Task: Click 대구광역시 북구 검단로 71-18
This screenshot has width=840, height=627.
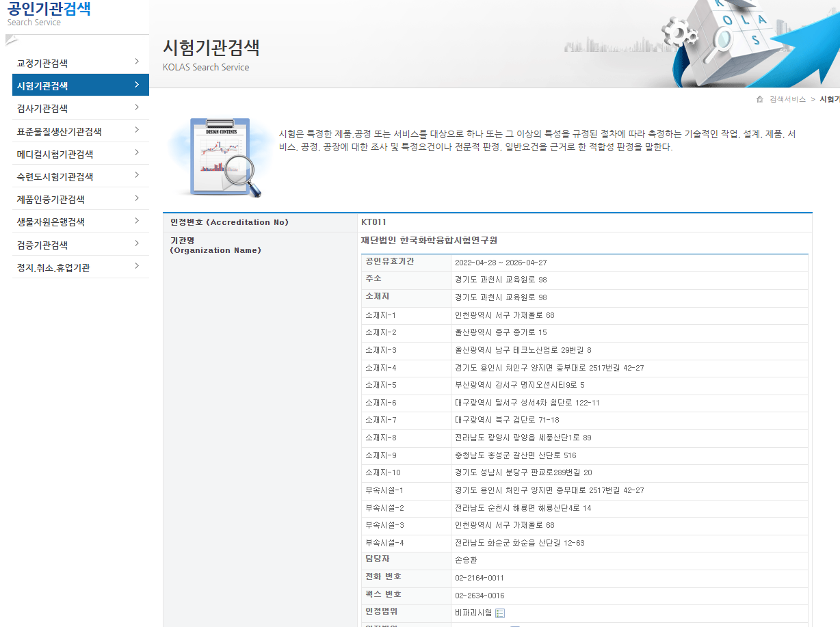Action: [x=508, y=420]
